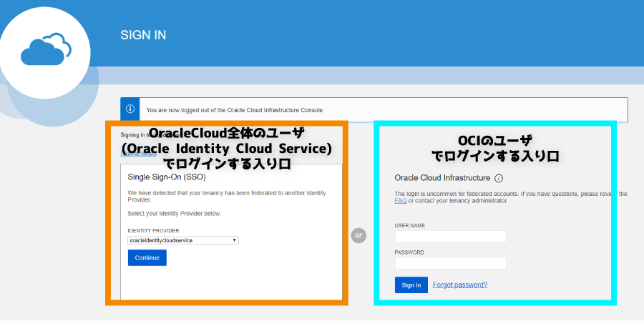644x321 pixels.
Task: Click the PASSWORD label
Action: [409, 252]
